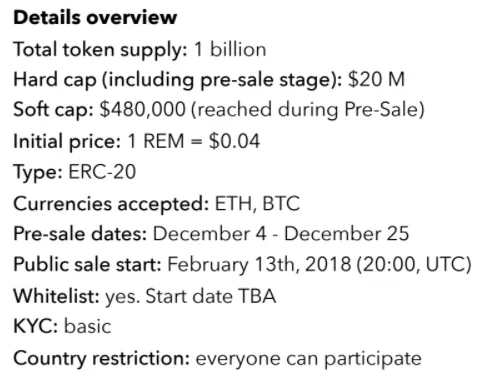Select the Hard cap label text

coord(178,80)
